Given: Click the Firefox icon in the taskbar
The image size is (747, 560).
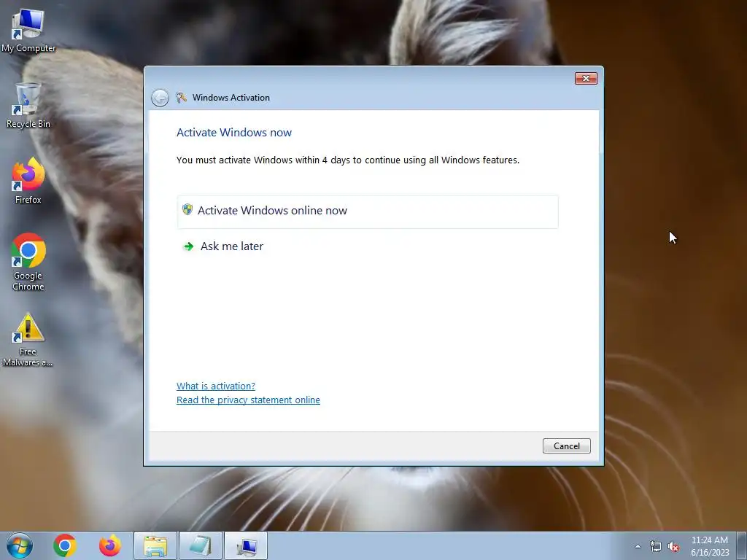Looking at the screenshot, I should tap(110, 545).
